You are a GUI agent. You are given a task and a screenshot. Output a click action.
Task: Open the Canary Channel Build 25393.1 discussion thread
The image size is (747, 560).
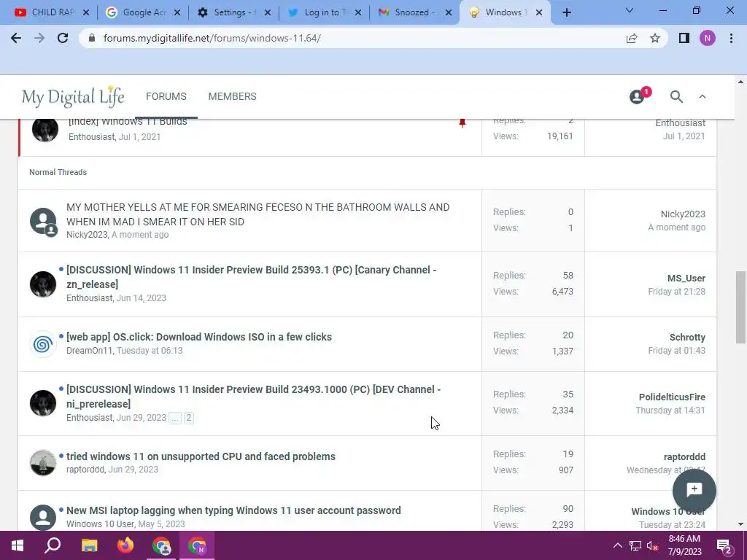251,276
